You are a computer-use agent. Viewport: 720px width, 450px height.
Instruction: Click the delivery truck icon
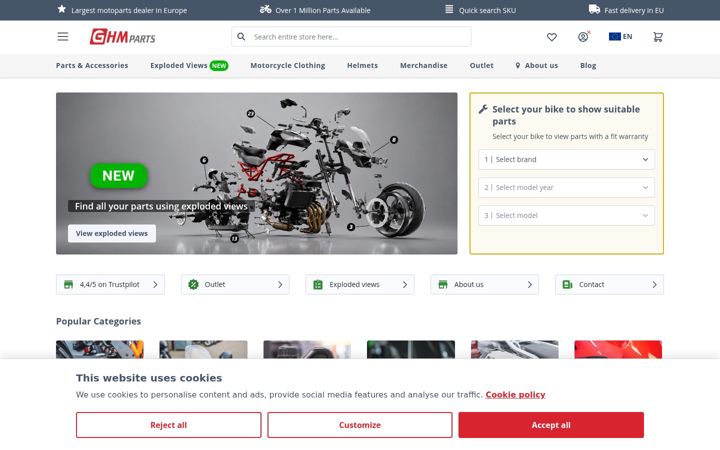point(594,9)
